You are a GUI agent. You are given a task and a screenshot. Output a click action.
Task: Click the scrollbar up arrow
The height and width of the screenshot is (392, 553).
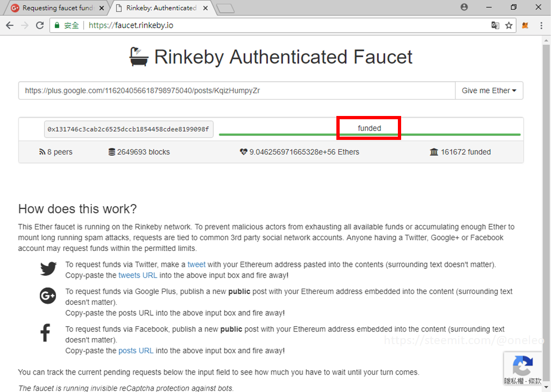[x=546, y=41]
